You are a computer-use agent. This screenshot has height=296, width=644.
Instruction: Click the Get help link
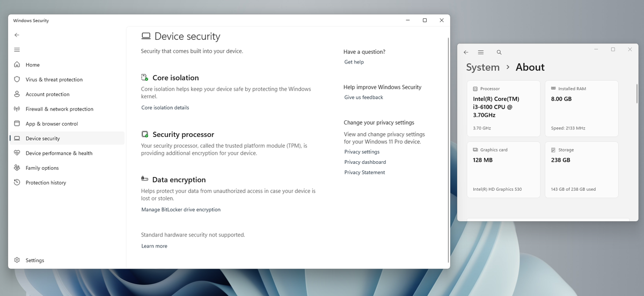(x=354, y=62)
